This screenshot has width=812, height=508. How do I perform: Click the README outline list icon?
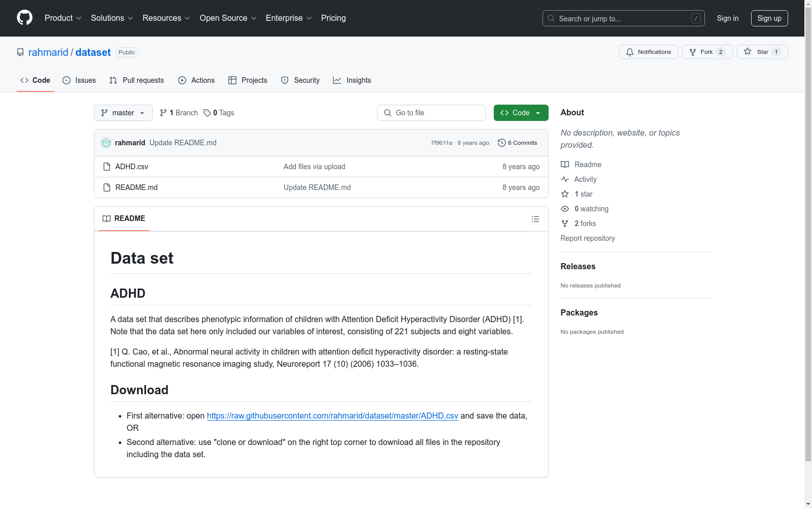click(x=535, y=219)
